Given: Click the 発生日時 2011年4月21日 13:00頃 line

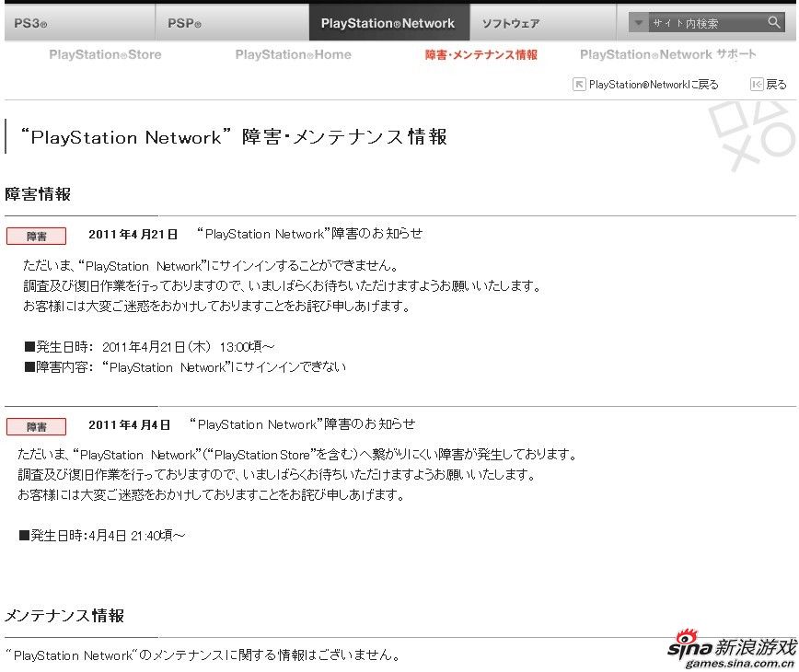Looking at the screenshot, I should [x=150, y=347].
